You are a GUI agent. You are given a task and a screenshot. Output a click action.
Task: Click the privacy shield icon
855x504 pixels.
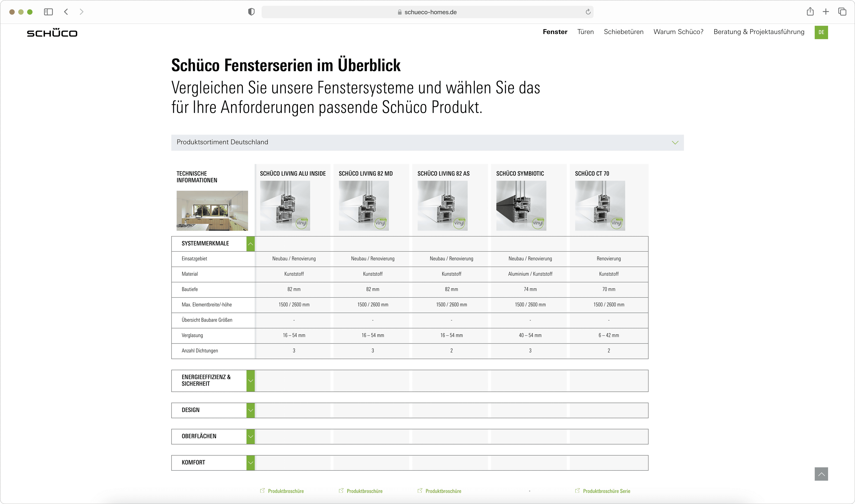pos(251,12)
